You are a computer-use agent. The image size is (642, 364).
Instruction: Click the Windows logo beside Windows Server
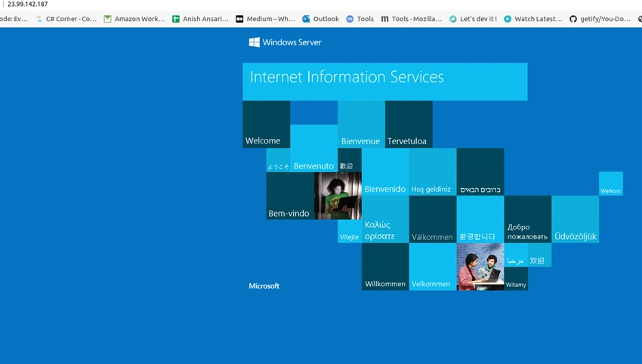point(255,42)
